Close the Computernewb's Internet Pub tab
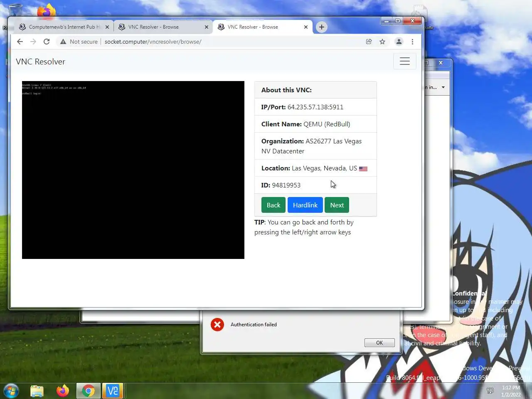Image resolution: width=532 pixels, height=399 pixels. click(107, 27)
